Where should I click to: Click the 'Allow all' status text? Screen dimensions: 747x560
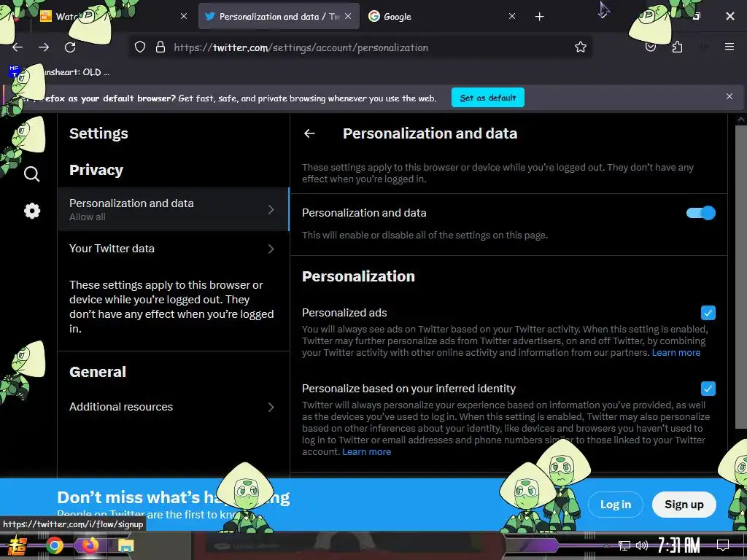click(88, 217)
